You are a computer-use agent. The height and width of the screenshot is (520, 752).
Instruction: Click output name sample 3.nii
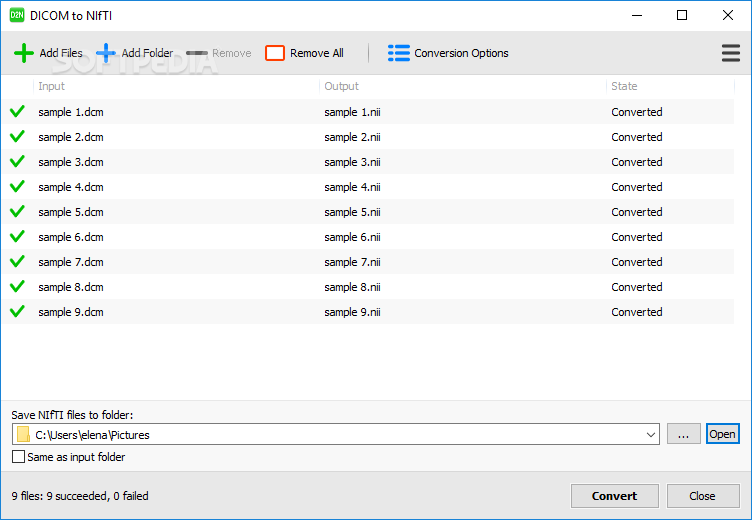(x=352, y=162)
